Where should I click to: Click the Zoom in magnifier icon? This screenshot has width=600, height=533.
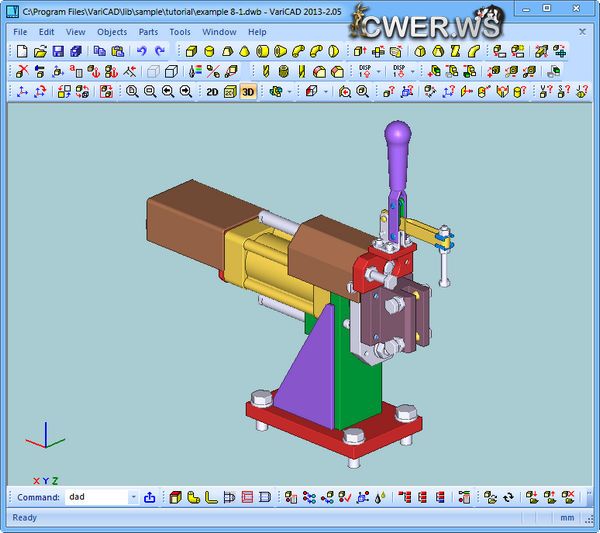(x=132, y=91)
